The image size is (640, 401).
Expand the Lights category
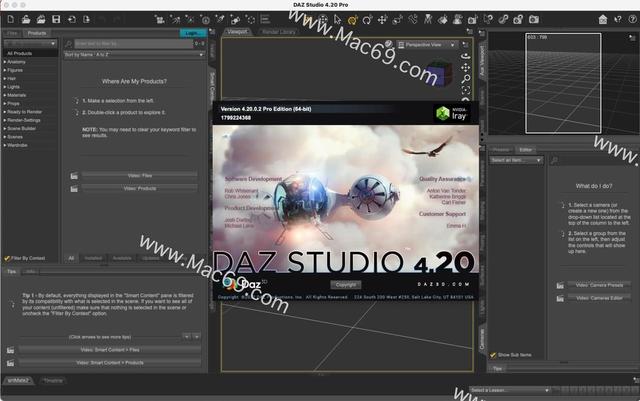pos(5,87)
